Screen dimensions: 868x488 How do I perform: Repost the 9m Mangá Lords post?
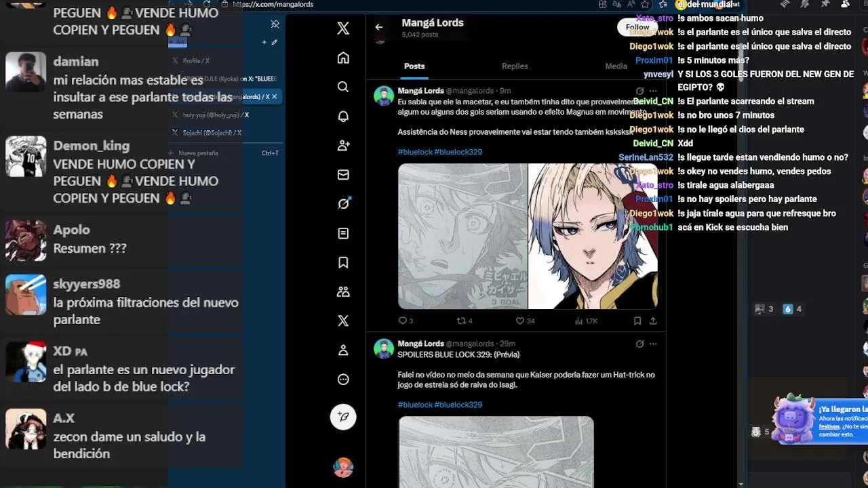pyautogui.click(x=465, y=321)
